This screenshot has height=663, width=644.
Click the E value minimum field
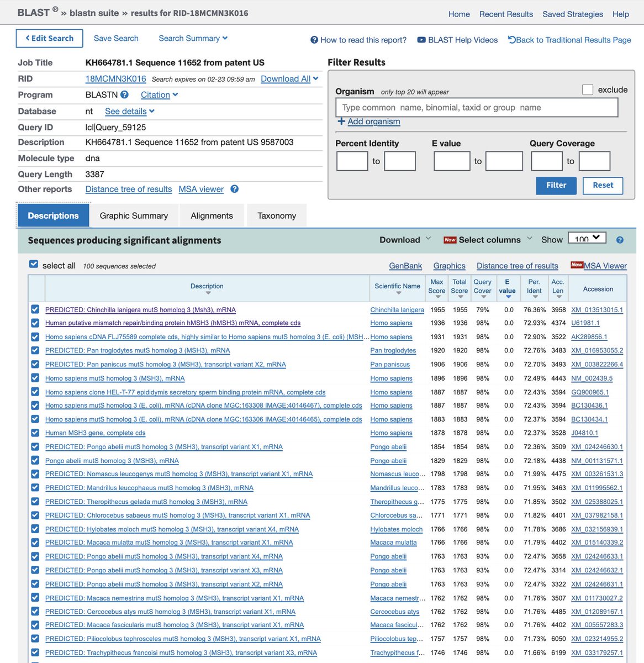pos(452,161)
